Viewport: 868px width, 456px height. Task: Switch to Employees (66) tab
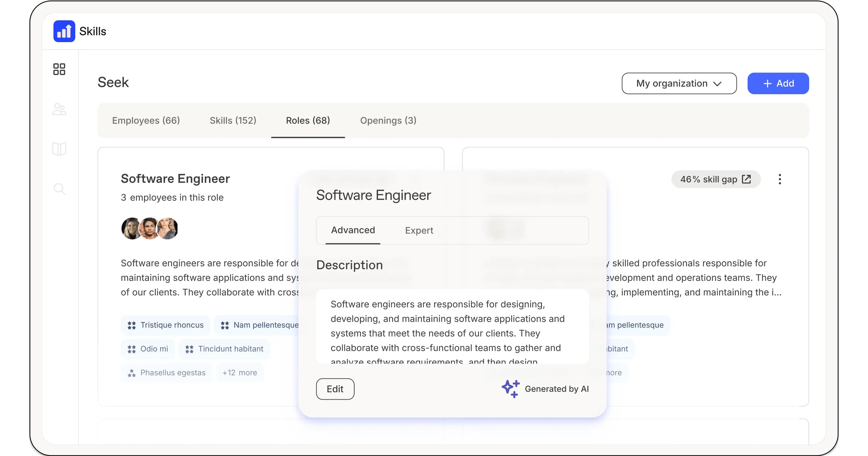(146, 121)
